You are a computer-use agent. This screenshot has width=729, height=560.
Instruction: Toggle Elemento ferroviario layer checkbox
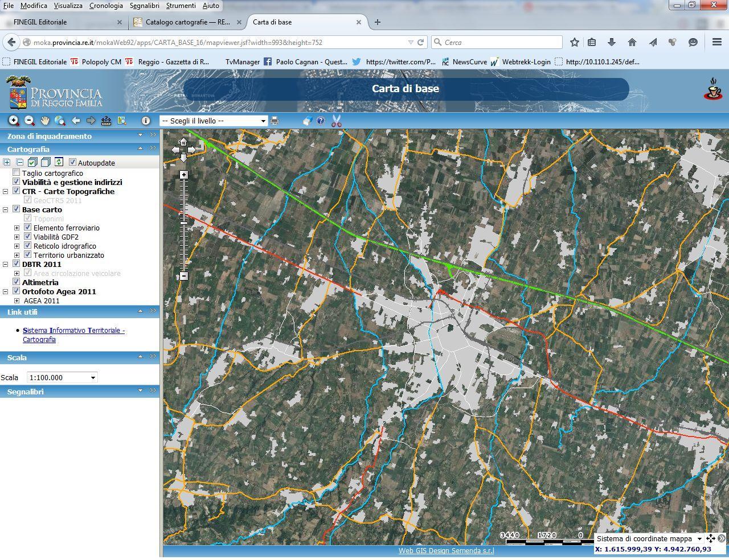coord(27,227)
